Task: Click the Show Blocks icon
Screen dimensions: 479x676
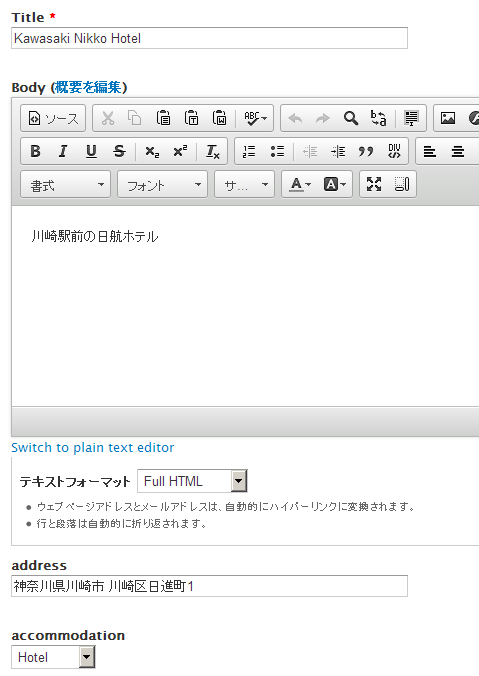Action: [402, 185]
